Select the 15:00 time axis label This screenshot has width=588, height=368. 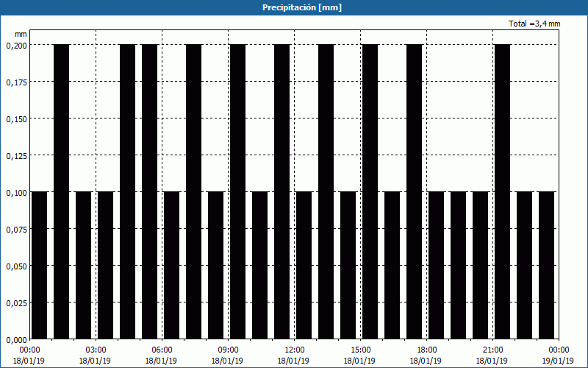(360, 350)
